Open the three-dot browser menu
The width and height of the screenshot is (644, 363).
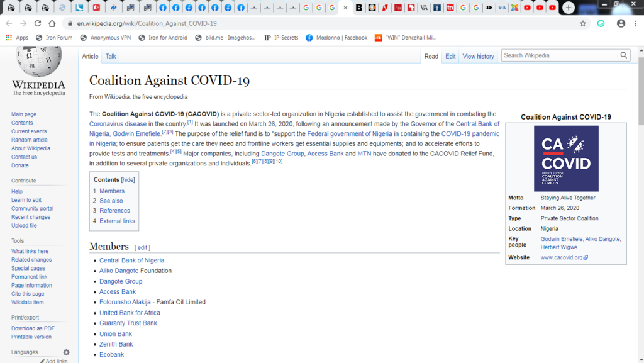(636, 23)
